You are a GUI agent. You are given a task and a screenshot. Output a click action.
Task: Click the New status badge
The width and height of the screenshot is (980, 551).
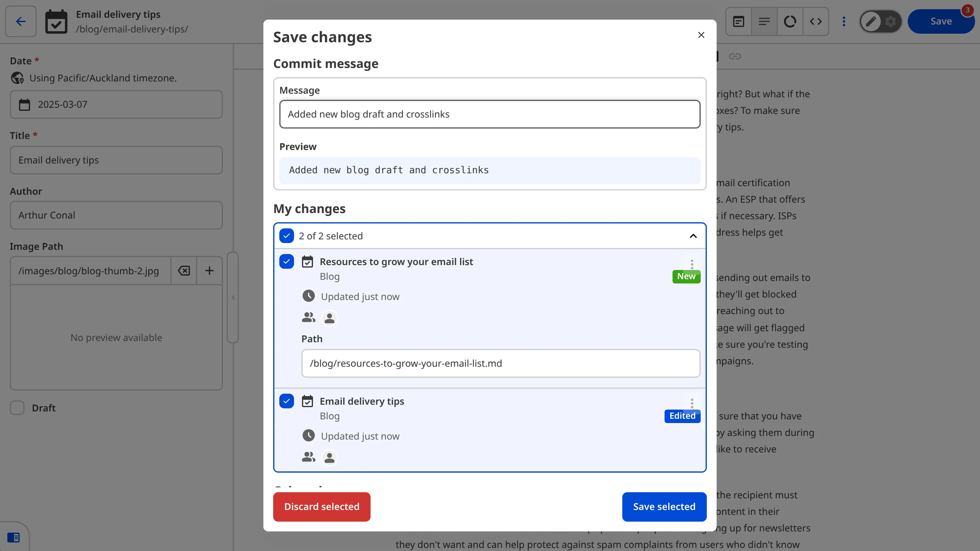(686, 276)
